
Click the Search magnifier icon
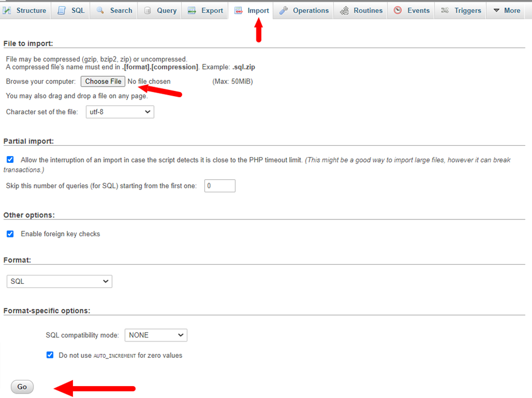100,11
